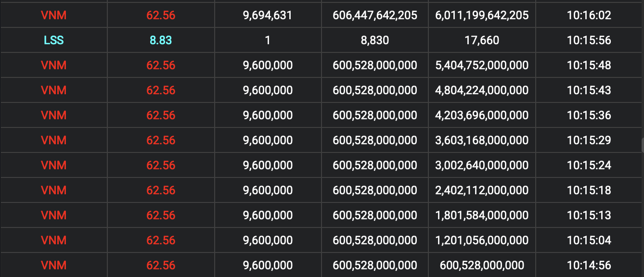Select the LSS cumulative value 17,660

(x=482, y=40)
